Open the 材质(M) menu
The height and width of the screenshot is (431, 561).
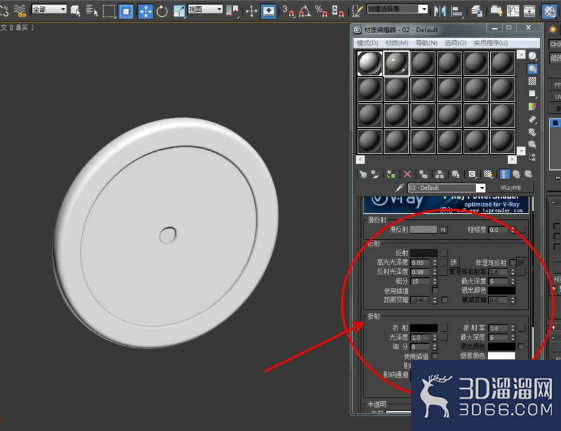pos(397,43)
